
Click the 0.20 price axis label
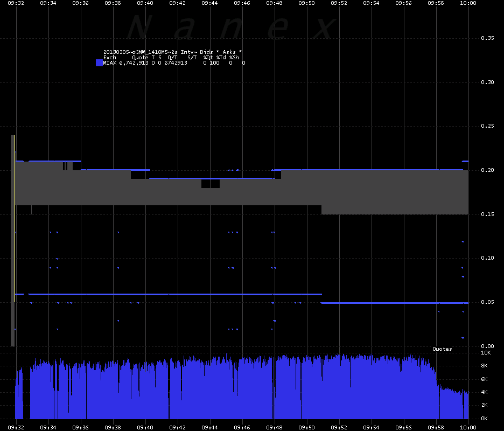(488, 170)
